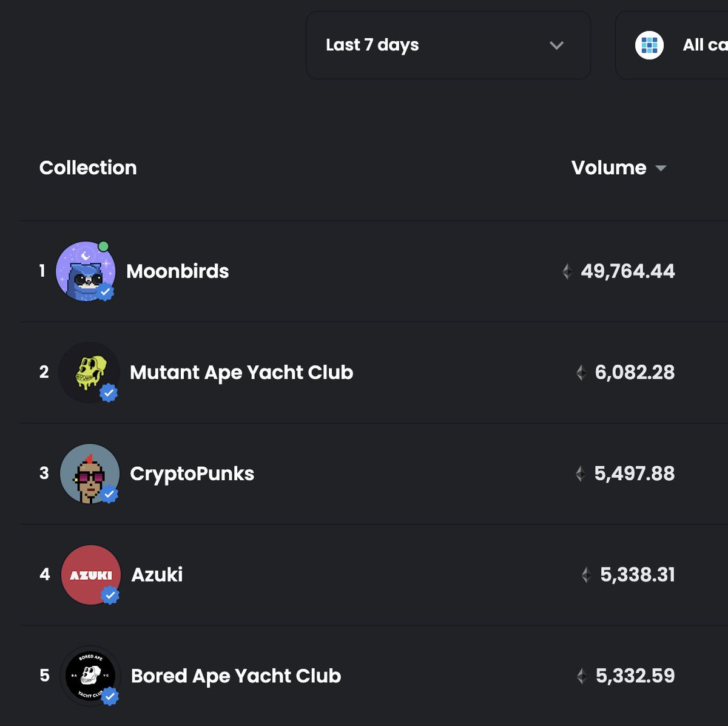Click the green status dot on Moonbirds
728x726 pixels.
(x=104, y=246)
